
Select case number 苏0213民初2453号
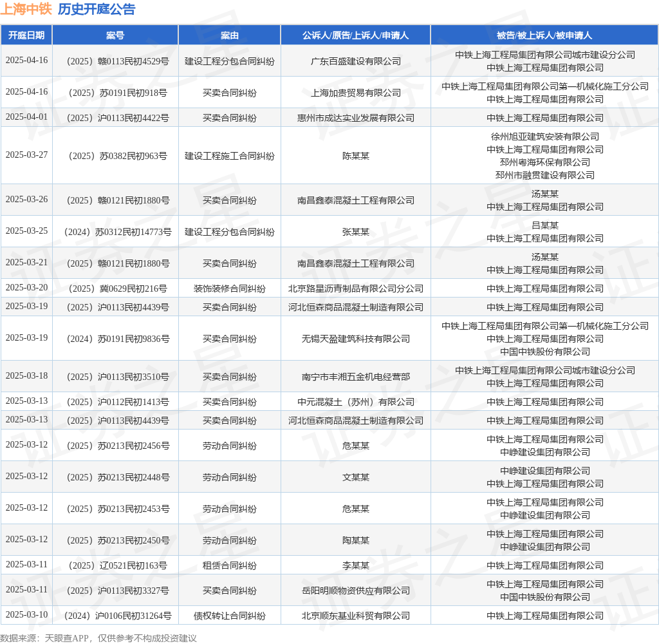[118, 509]
